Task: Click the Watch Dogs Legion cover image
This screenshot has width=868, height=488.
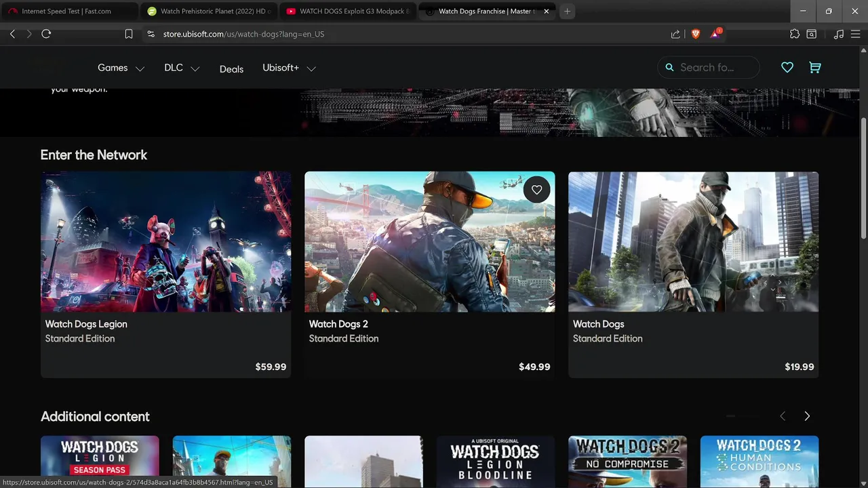Action: click(x=166, y=241)
